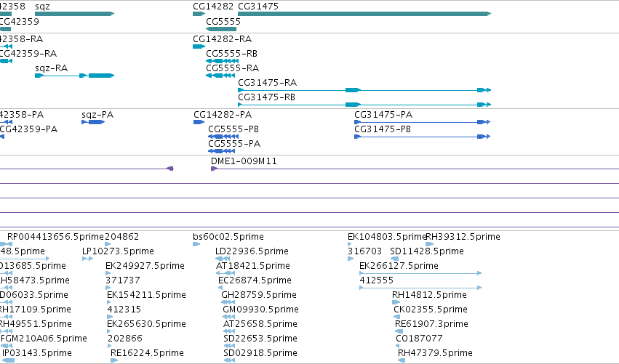The height and width of the screenshot is (364, 619).
Task: Select EST SD02918.5prime
Action: pyautogui.click(x=260, y=353)
